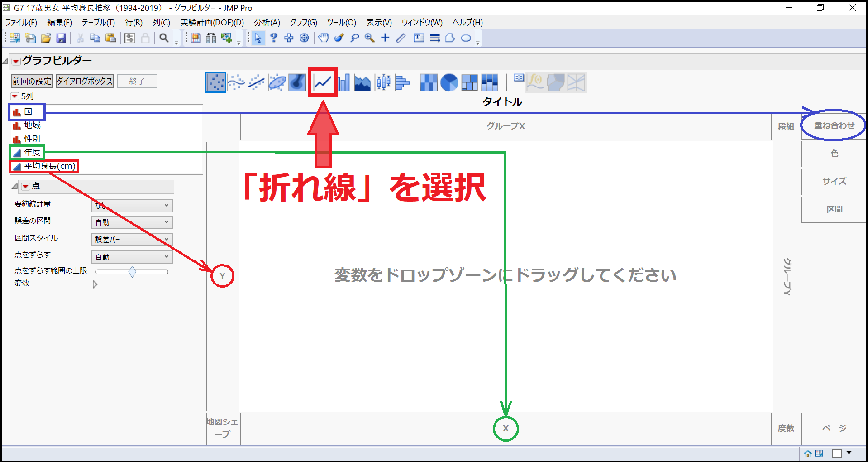Select the scatter points chart element icon
The image size is (868, 462).
(215, 82)
